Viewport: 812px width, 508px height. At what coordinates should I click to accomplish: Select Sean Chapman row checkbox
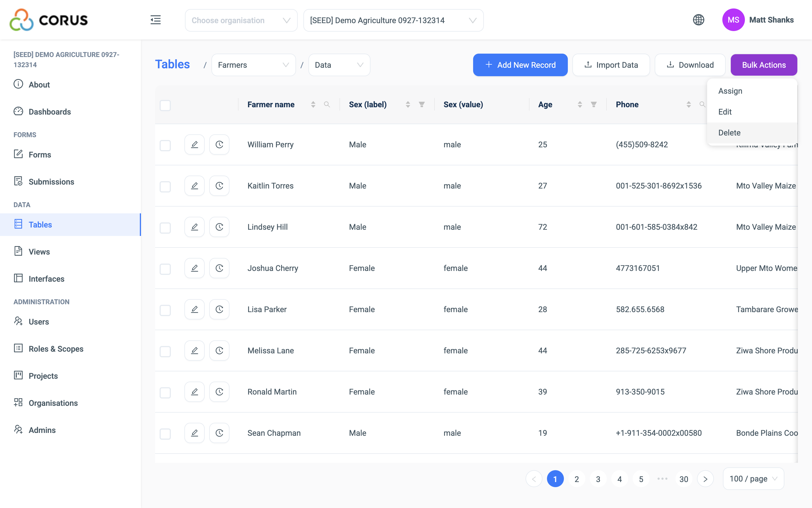tap(165, 434)
